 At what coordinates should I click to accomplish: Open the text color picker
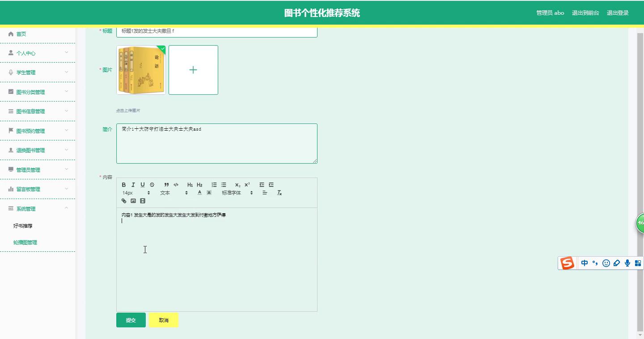coord(199,193)
